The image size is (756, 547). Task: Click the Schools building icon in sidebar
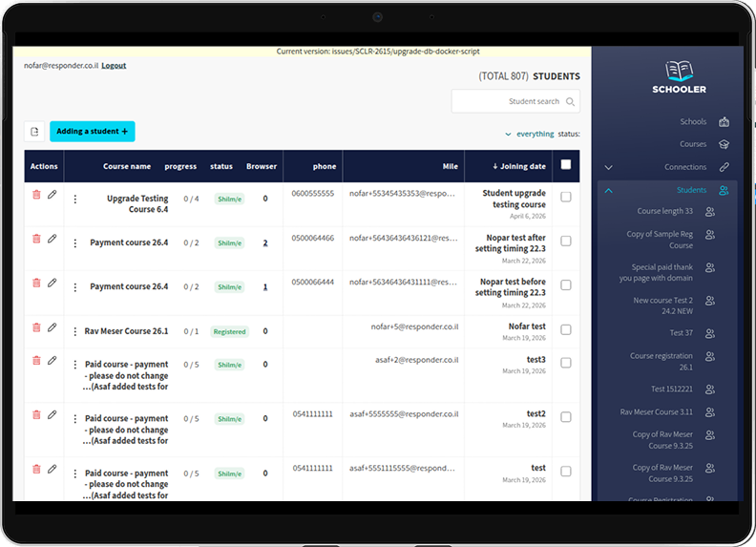[724, 122]
